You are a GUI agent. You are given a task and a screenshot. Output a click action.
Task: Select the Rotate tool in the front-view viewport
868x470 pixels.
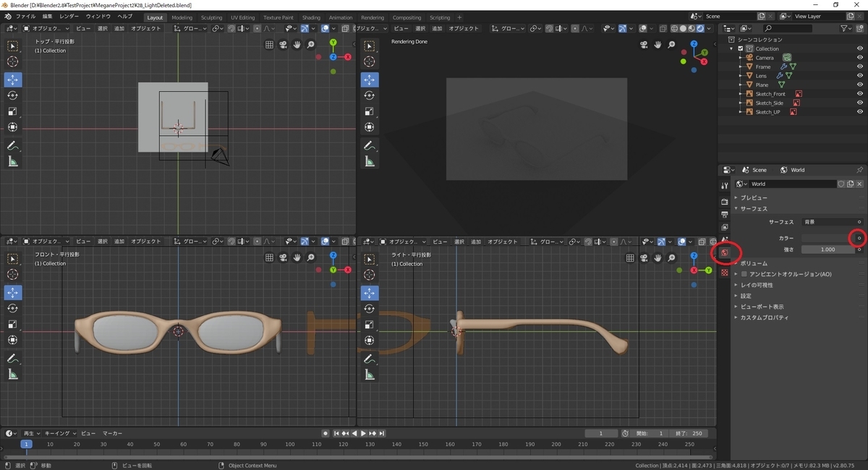(12, 308)
